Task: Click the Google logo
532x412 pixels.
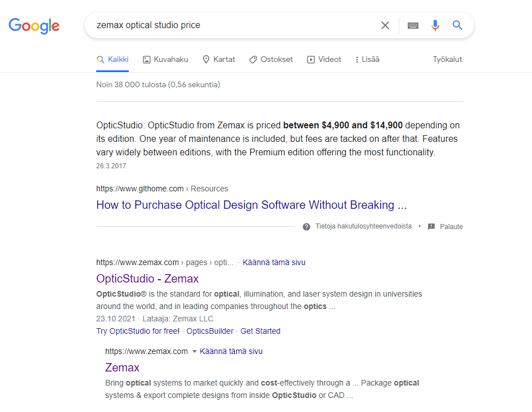Action: 34,25
